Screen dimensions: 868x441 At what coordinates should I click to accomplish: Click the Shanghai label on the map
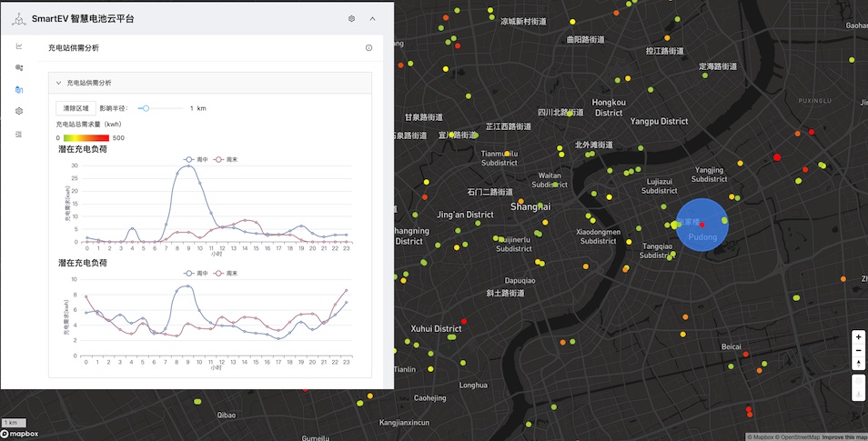point(530,207)
